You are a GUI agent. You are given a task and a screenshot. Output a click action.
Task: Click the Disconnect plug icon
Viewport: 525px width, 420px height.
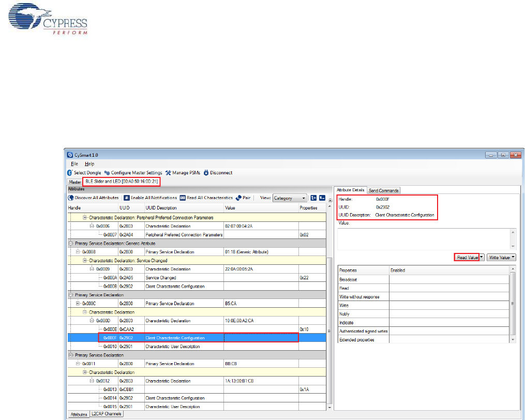[x=206, y=173]
